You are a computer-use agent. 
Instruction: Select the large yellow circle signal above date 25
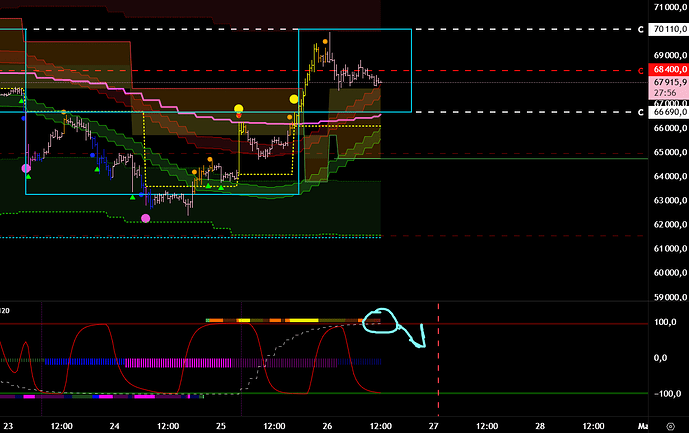coord(238,108)
